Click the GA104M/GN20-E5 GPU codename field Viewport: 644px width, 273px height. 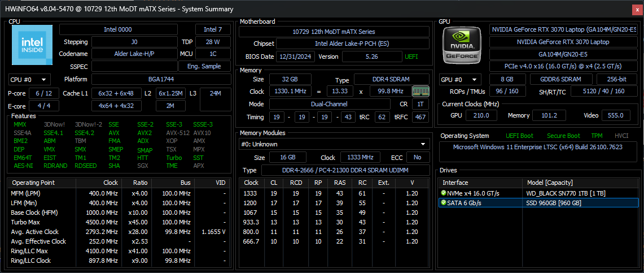pos(563,54)
